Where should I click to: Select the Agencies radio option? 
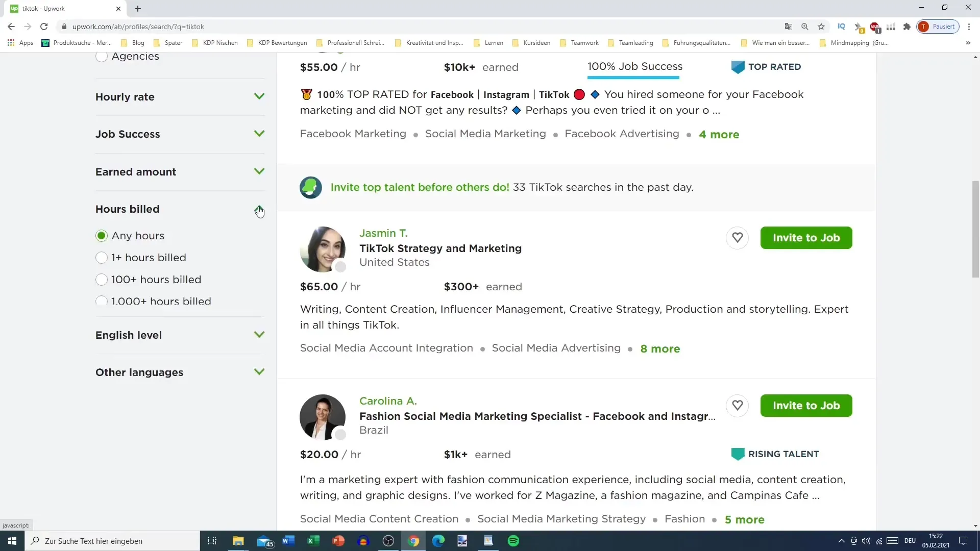point(102,57)
